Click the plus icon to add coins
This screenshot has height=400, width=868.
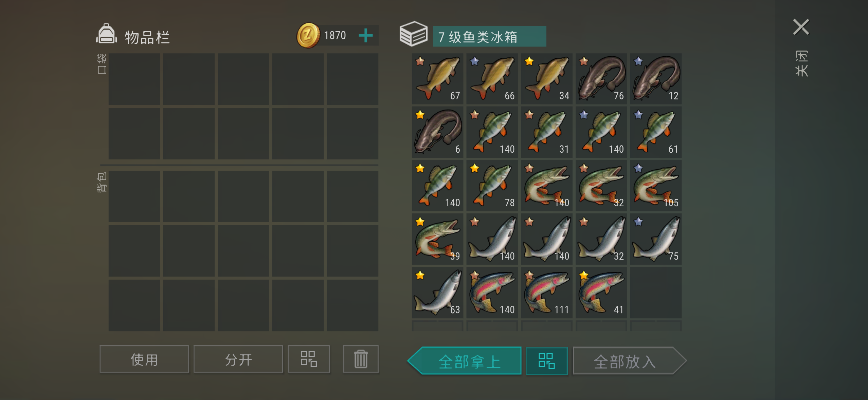(x=366, y=35)
